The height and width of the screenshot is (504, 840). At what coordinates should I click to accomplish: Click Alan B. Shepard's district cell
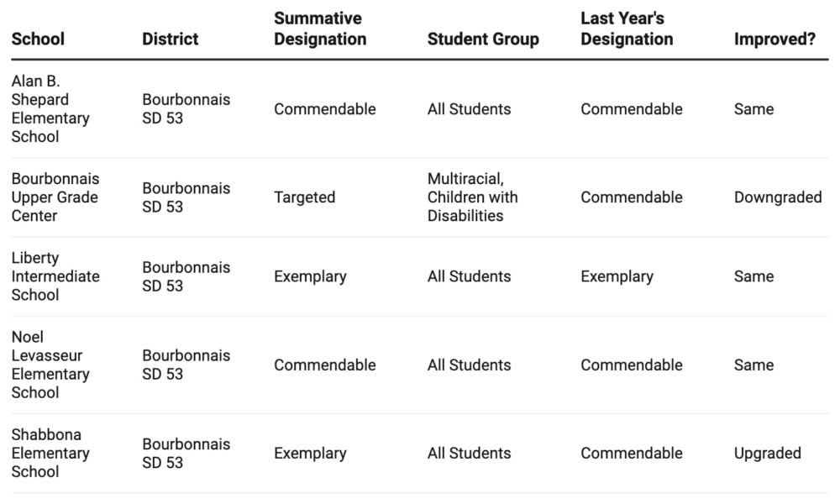point(186,109)
